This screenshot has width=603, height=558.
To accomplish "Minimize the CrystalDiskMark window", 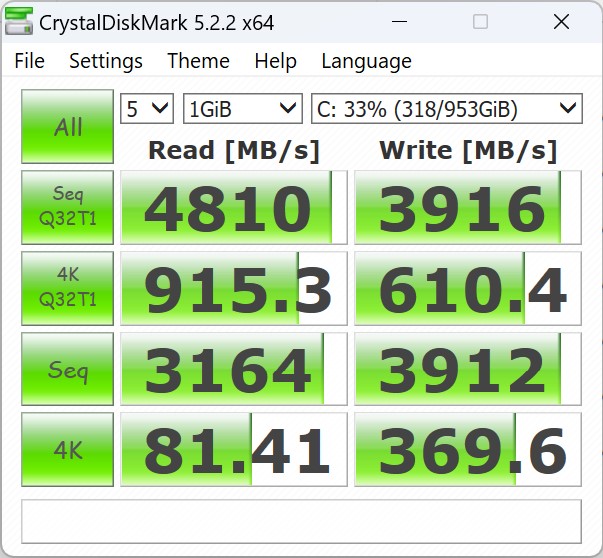I will pos(399,22).
